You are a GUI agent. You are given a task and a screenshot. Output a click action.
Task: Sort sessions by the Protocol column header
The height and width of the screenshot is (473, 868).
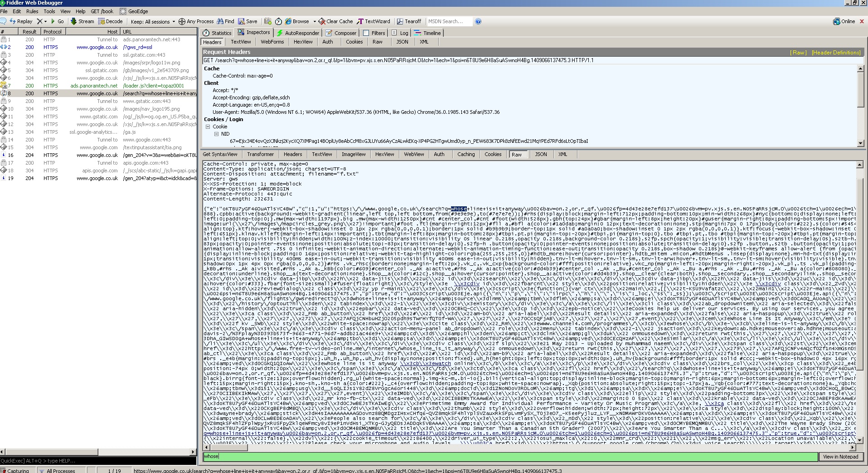[x=53, y=32]
